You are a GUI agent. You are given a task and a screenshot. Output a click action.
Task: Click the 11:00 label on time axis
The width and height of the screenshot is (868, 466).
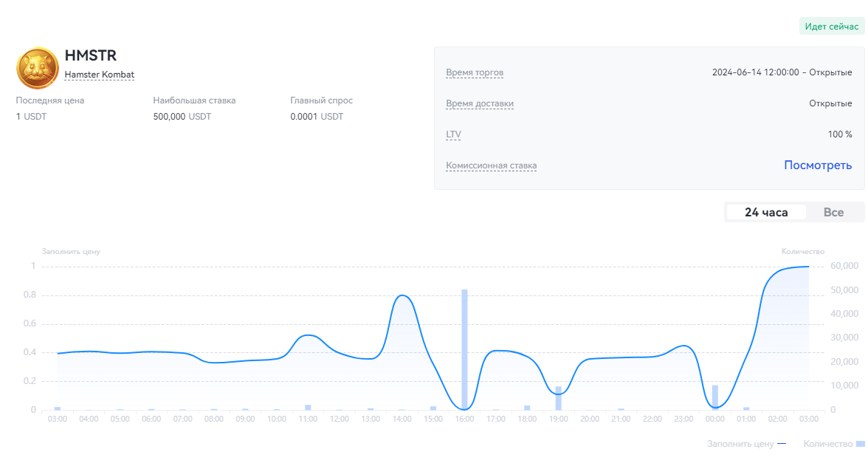[309, 419]
